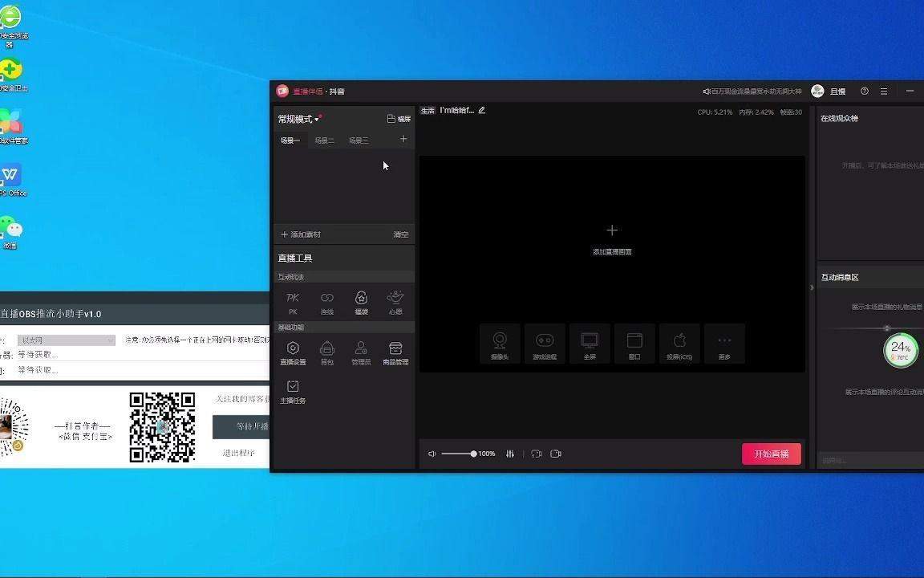This screenshot has height=578, width=924.
Task: Add a 游戏进程 game process source
Action: pos(545,344)
